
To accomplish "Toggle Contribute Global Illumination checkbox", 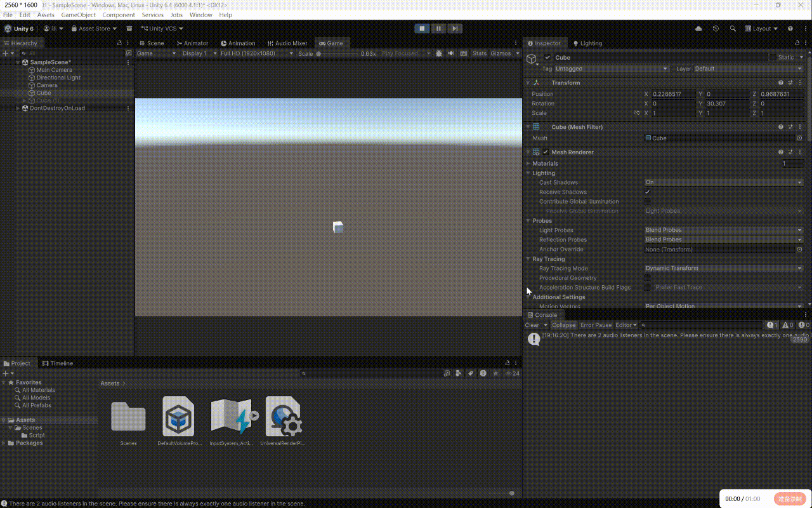I will coord(647,201).
